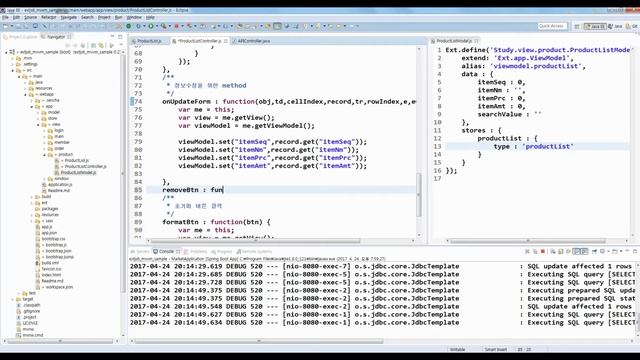Click the Debug bug icon in toolbar
This screenshot has height=360, width=640.
[x=138, y=26]
